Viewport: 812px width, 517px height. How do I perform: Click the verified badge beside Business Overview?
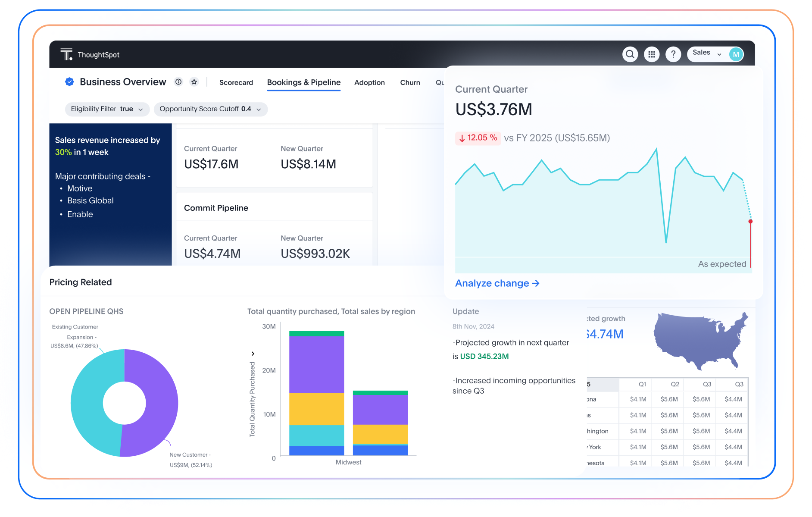tap(69, 81)
